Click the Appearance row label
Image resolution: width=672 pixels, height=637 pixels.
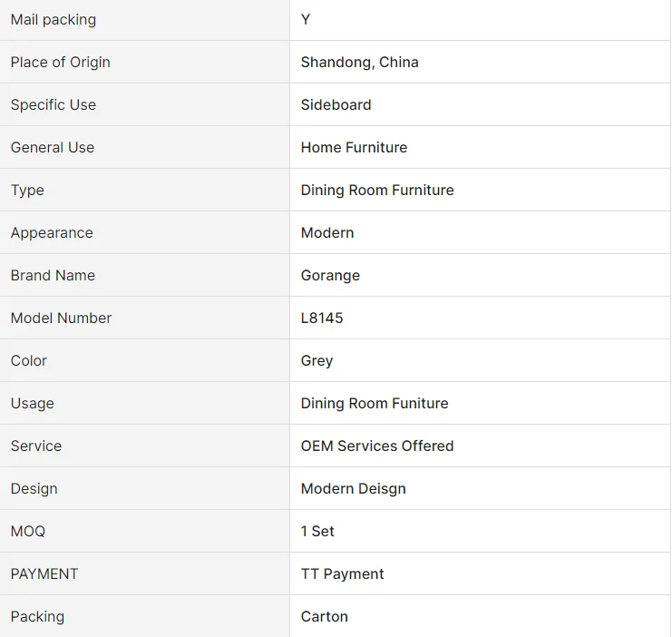[52, 233]
